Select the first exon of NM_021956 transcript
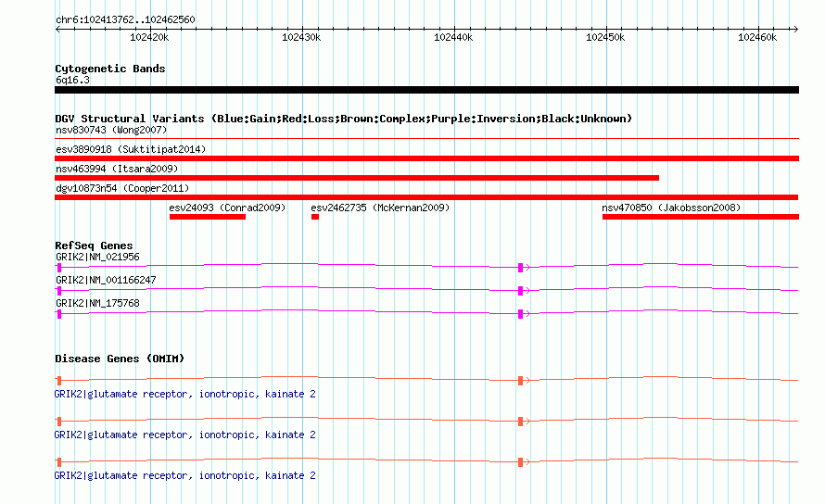 pos(59,268)
